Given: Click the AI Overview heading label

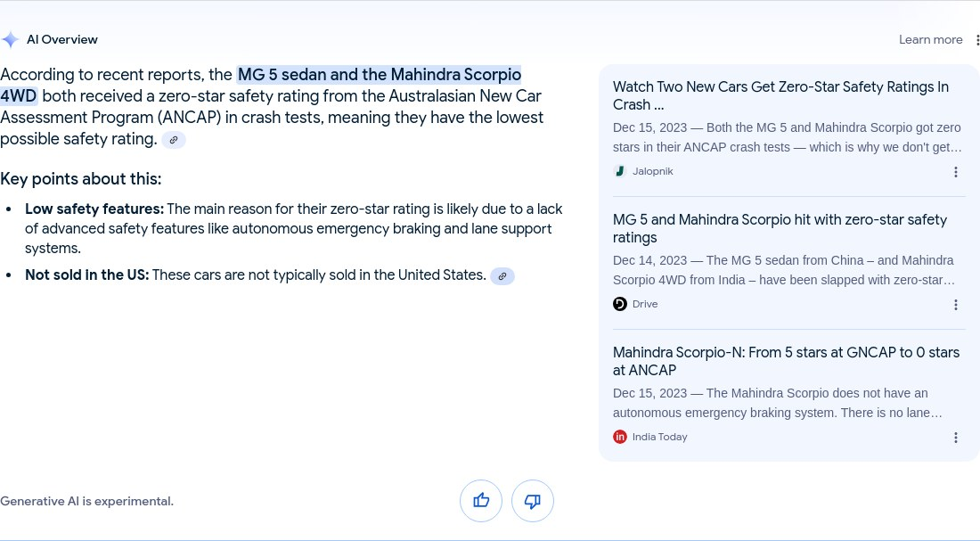Looking at the screenshot, I should (61, 39).
